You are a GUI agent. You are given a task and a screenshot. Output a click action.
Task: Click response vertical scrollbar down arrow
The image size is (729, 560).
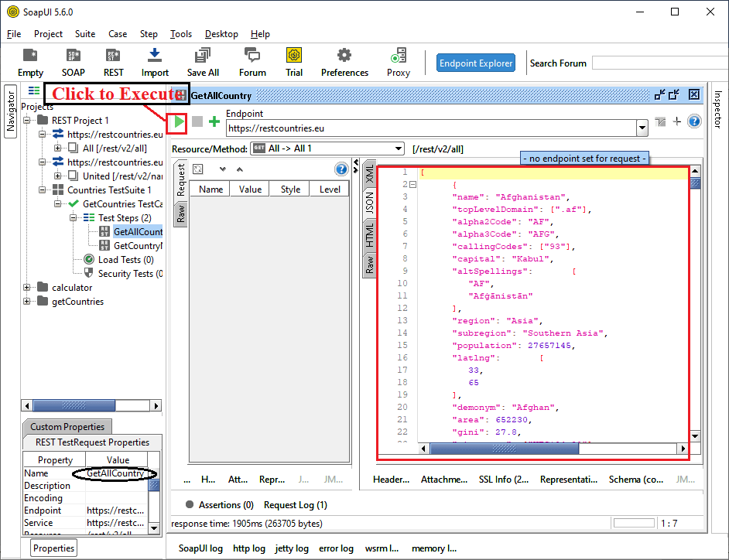[695, 436]
